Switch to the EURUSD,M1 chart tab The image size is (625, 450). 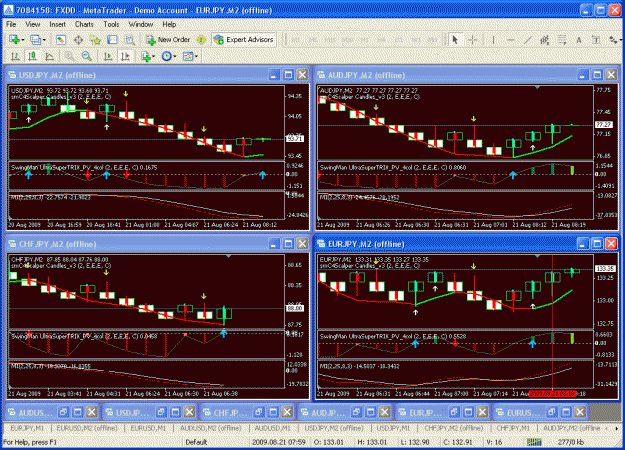click(148, 428)
